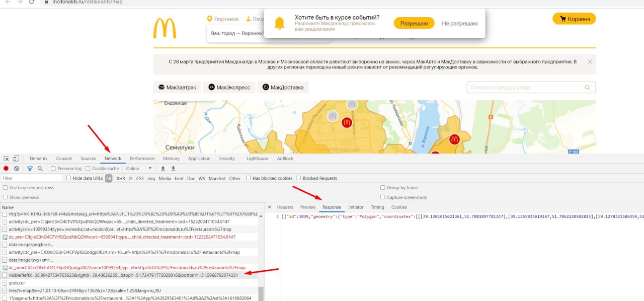Show the Headers tab of request
This screenshot has width=644, height=301.
click(285, 207)
